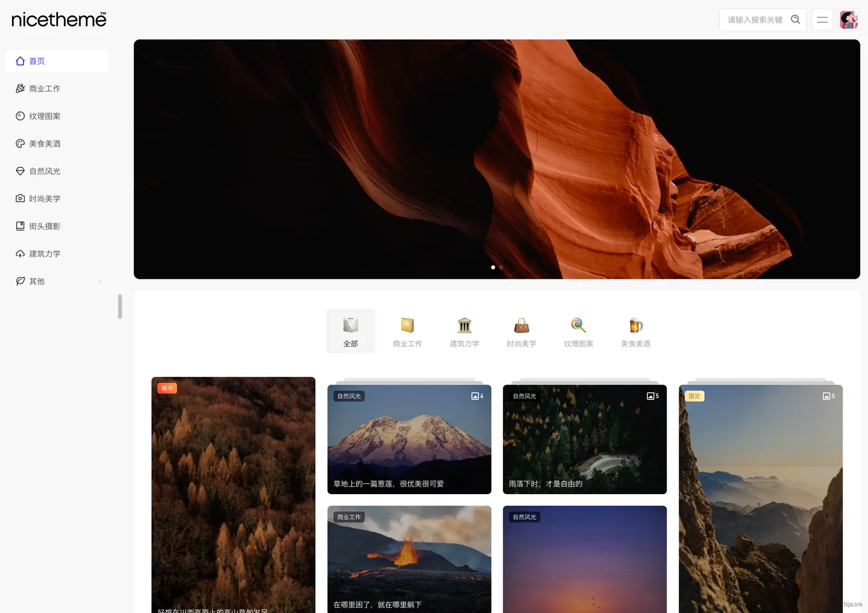Open the 美食美酒 sidebar category
This screenshot has height=613, width=868.
(46, 143)
